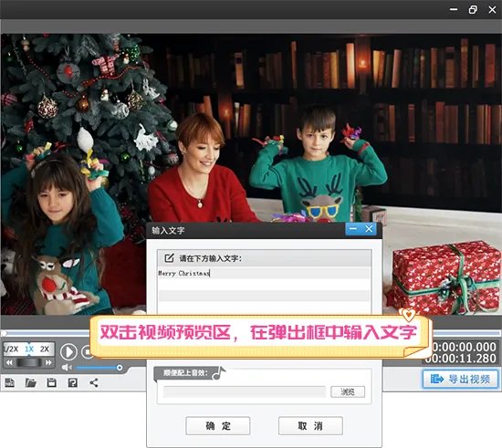The width and height of the screenshot is (502, 448).
Task: Save project with the floppy disk icon
Action: tap(51, 382)
